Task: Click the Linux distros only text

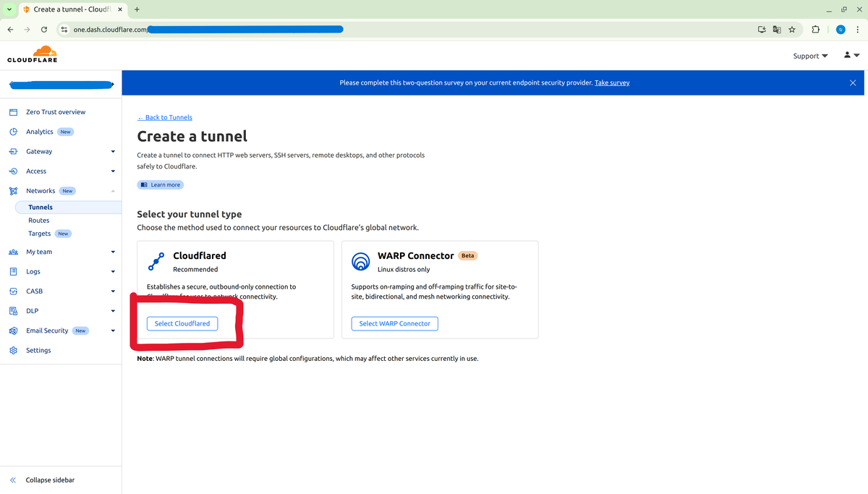Action: pos(404,269)
